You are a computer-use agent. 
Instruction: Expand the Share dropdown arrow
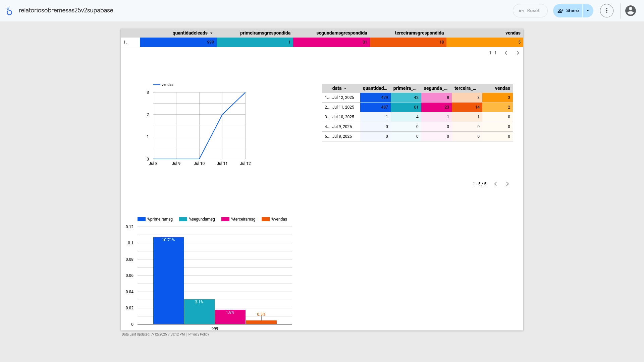(x=588, y=11)
